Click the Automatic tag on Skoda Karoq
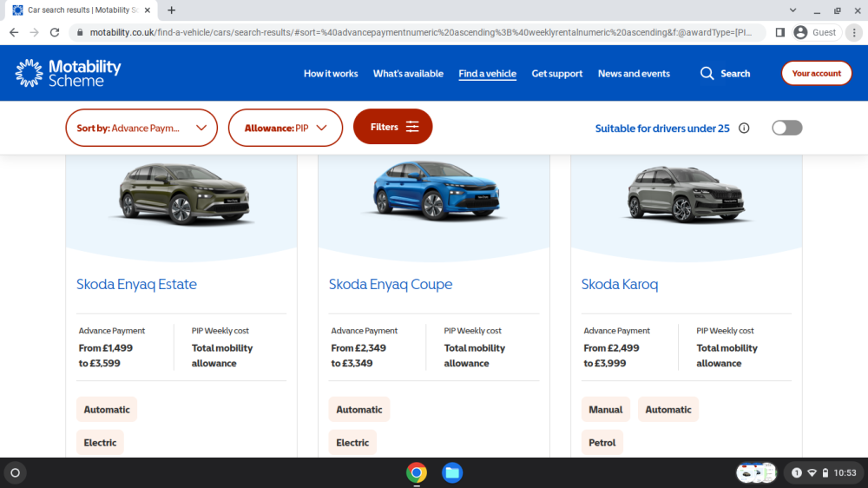The image size is (868, 488). [x=668, y=409]
